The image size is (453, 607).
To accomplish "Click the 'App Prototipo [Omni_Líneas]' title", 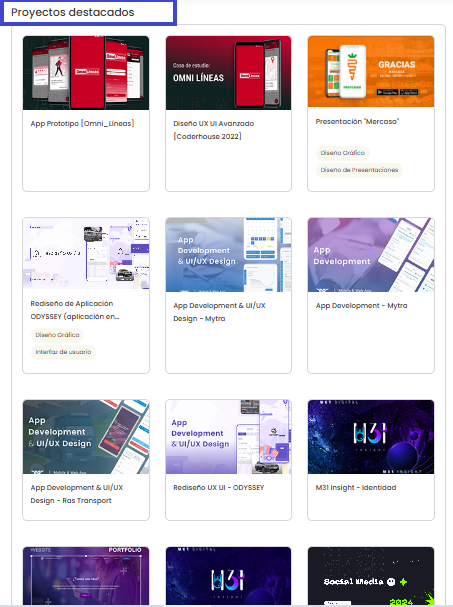I will (82, 123).
